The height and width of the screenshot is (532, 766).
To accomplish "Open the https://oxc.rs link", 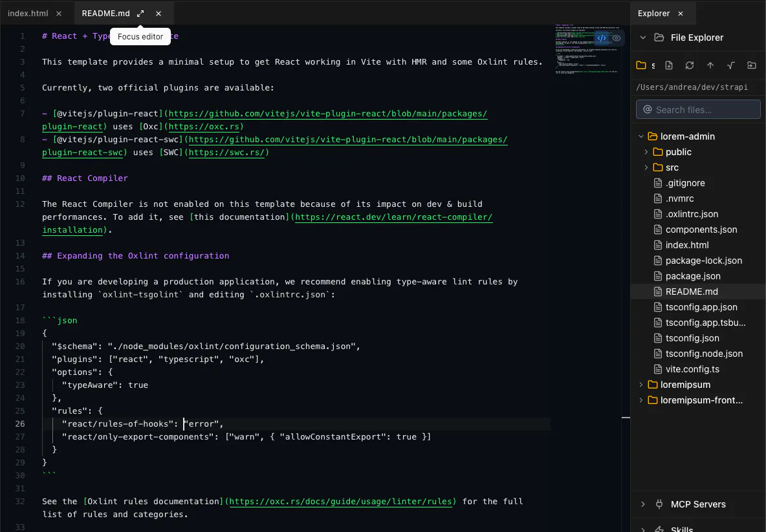I will tap(204, 127).
